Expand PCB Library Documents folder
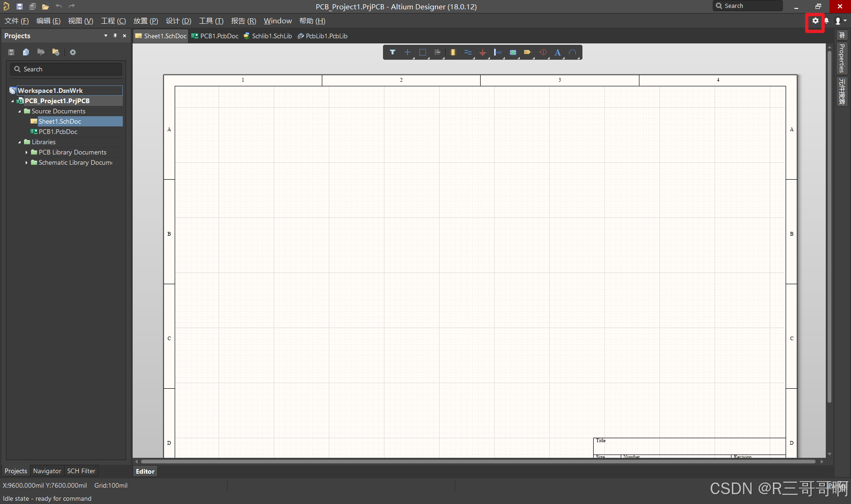851x504 pixels. pyautogui.click(x=27, y=152)
